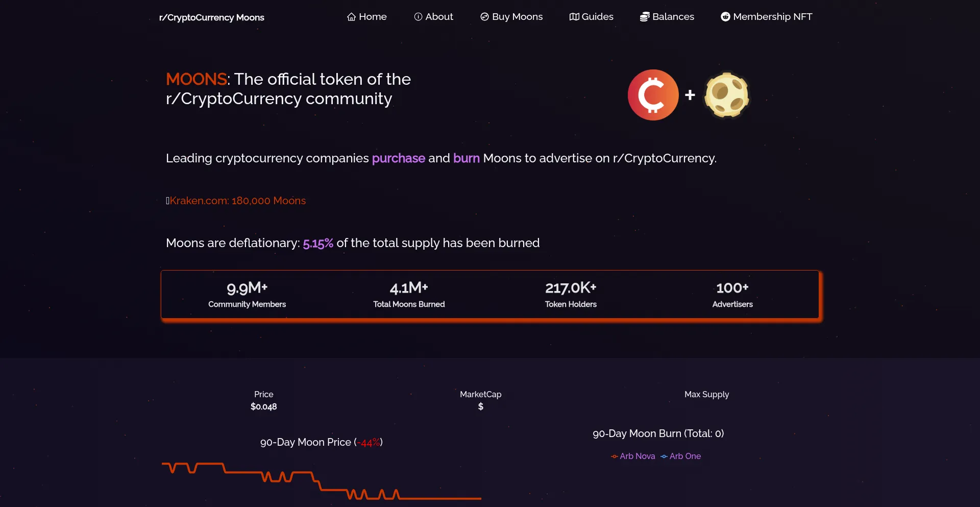
Task: Open the Max Supply section
Action: 706,394
